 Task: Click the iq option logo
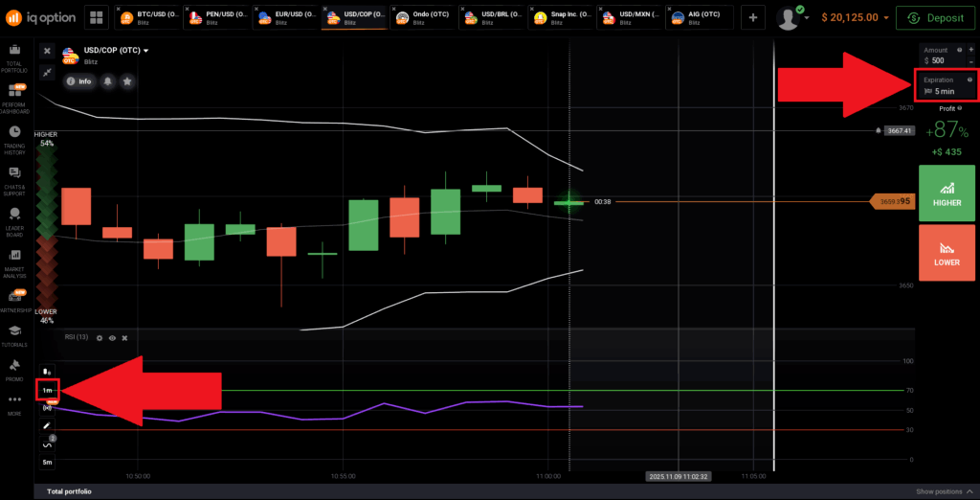40,17
